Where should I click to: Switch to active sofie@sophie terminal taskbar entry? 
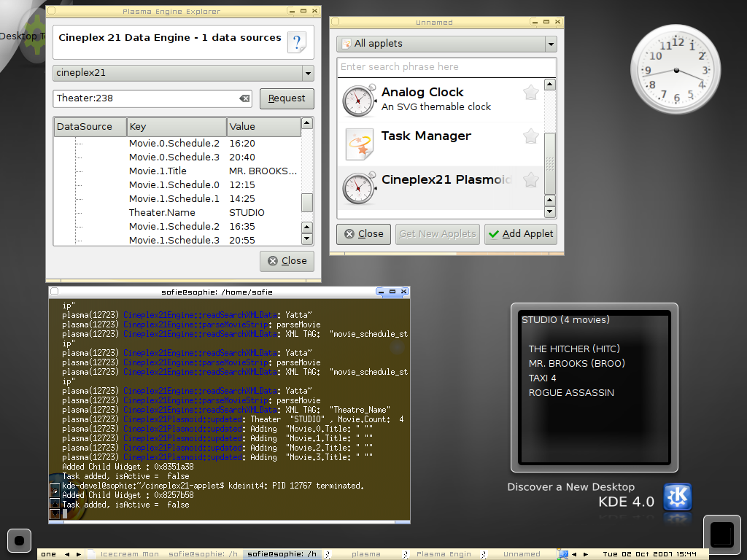(x=282, y=554)
